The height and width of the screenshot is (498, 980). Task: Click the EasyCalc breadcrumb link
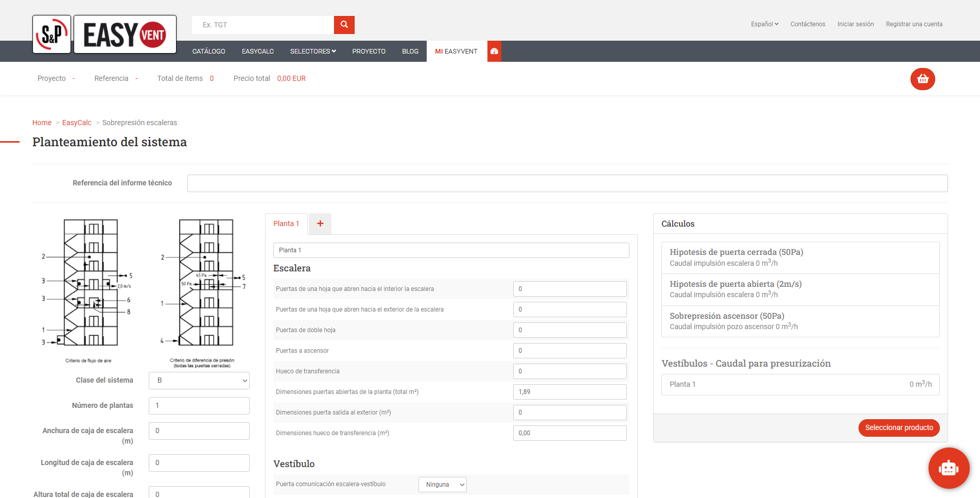coord(77,123)
